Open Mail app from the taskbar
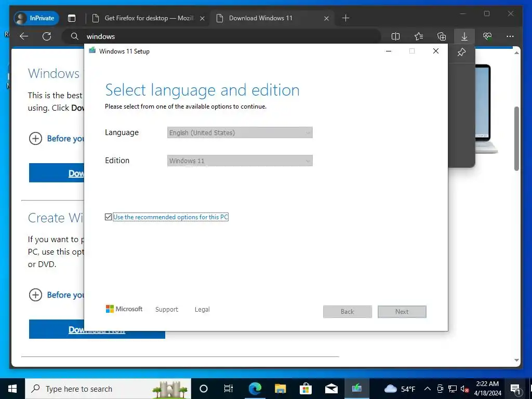 coord(331,389)
